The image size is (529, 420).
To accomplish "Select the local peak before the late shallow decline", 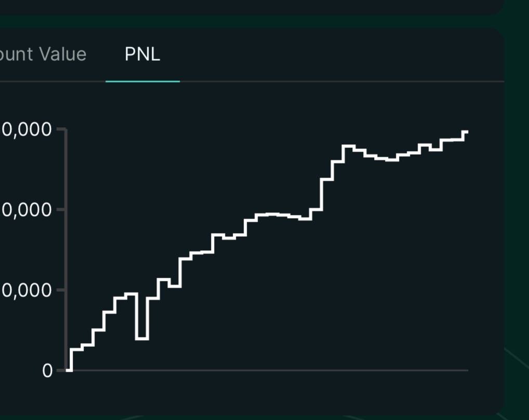I will (x=349, y=146).
